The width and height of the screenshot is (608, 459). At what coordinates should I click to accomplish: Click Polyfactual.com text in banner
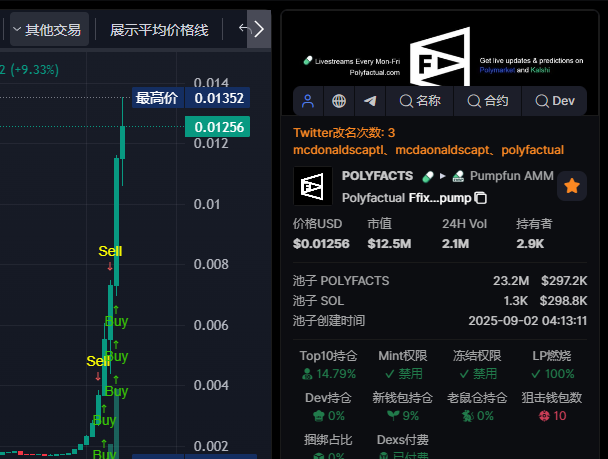point(375,72)
